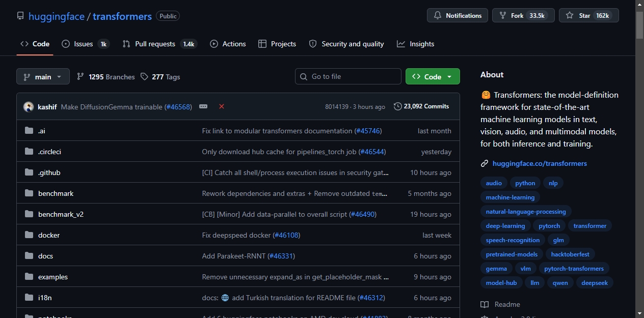The width and height of the screenshot is (644, 318).
Task: Click the repository book icon beside huggingface
Action: [20, 16]
